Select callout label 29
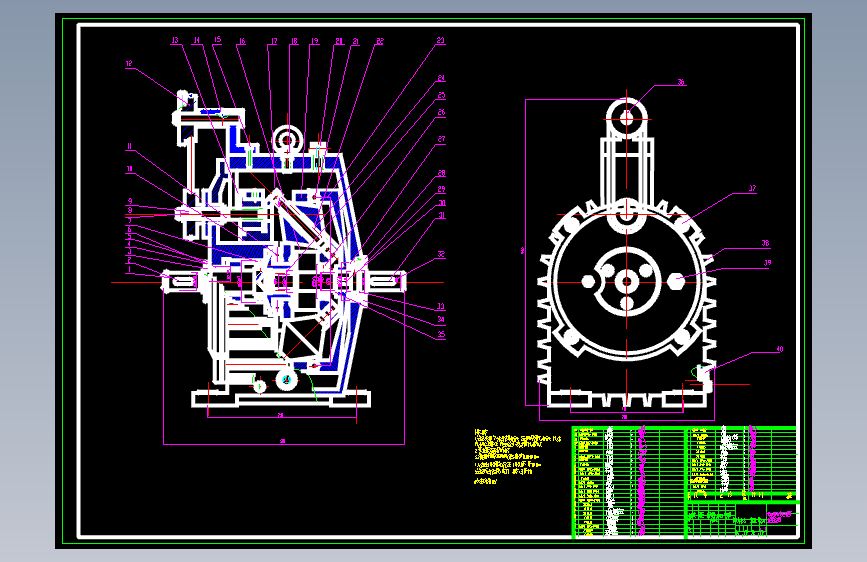The image size is (867, 562). (441, 189)
